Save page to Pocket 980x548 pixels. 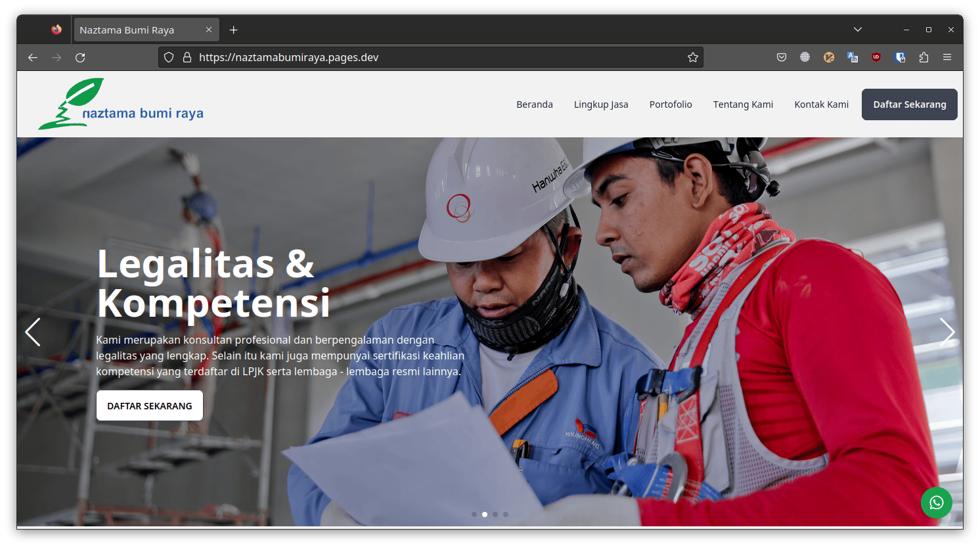(x=782, y=57)
